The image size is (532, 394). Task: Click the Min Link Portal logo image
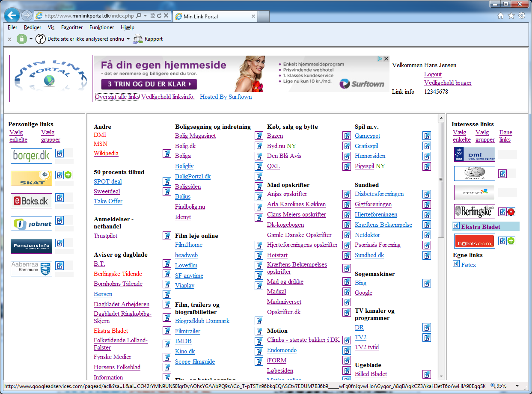[51, 78]
